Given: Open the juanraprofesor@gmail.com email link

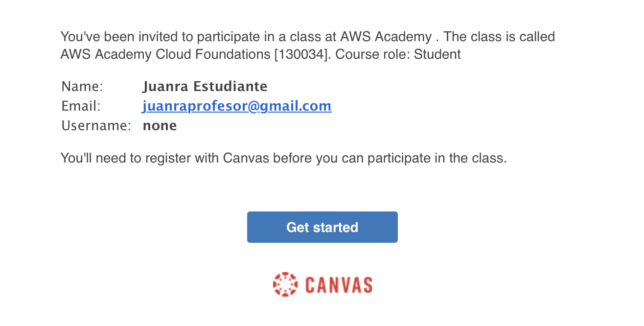Looking at the screenshot, I should click(x=237, y=106).
